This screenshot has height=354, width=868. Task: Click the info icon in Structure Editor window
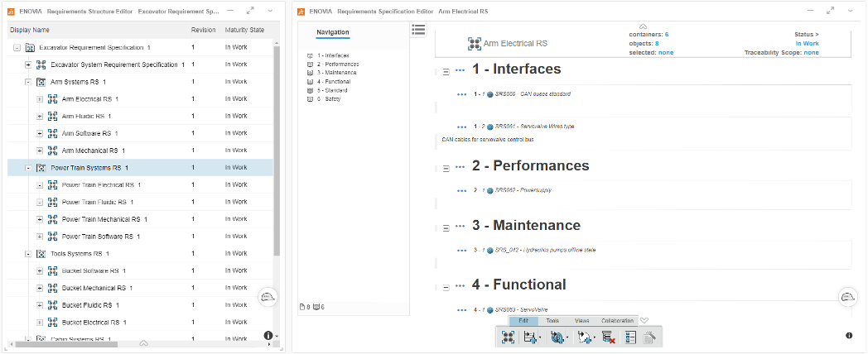(x=268, y=335)
